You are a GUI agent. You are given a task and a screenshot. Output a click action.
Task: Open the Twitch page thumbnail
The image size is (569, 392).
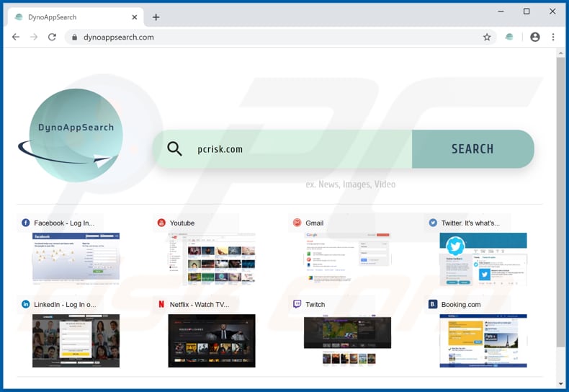[347, 341]
